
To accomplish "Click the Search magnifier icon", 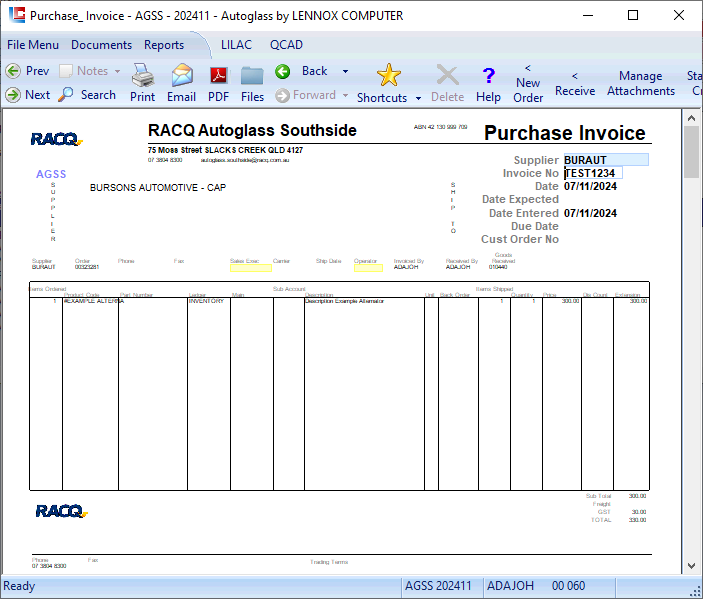I will [66, 95].
